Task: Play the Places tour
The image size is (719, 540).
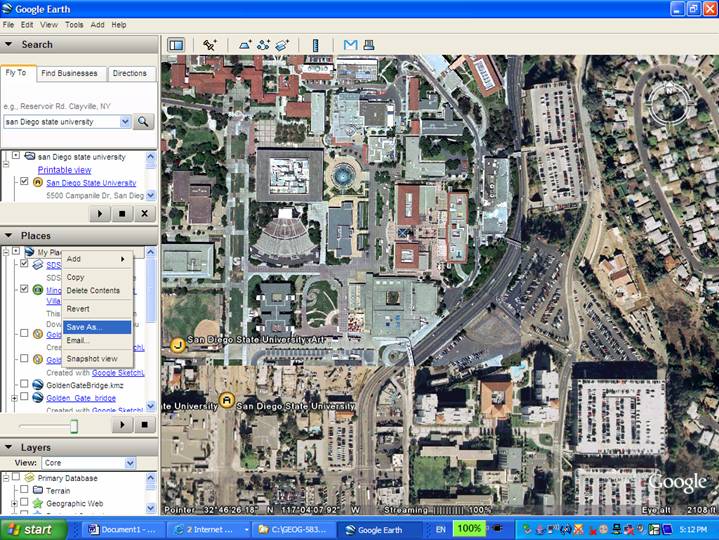Action: pyautogui.click(x=122, y=425)
